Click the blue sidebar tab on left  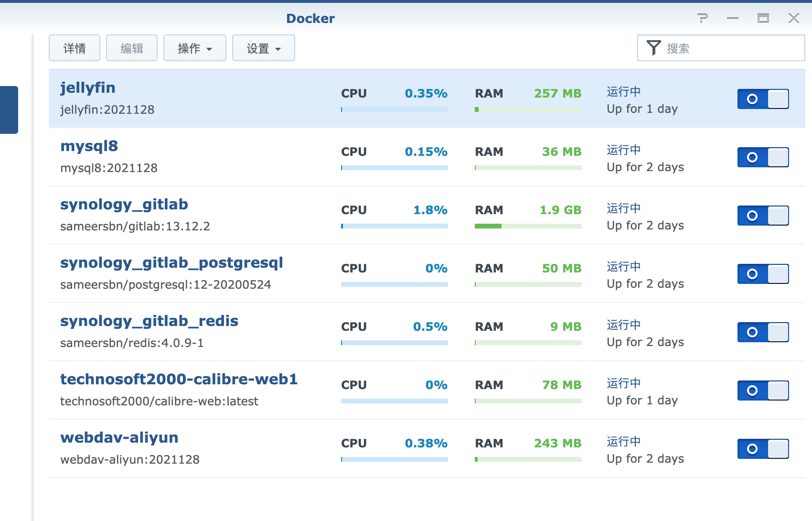(x=9, y=110)
